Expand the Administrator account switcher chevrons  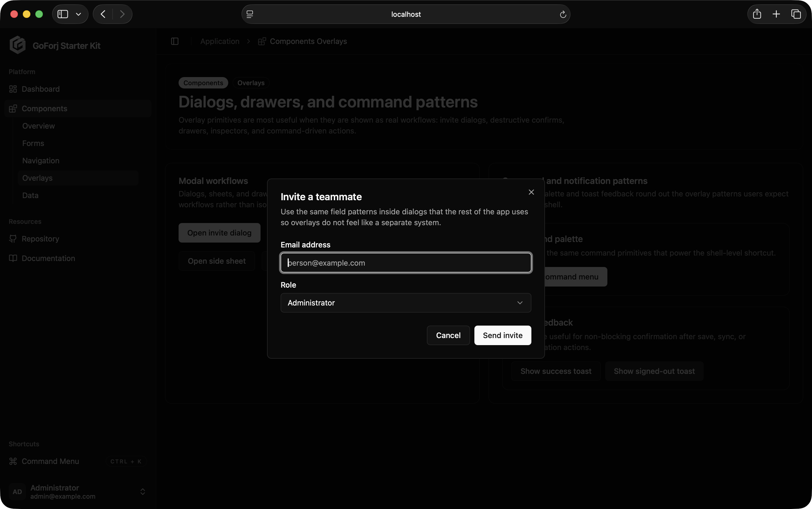coord(143,492)
